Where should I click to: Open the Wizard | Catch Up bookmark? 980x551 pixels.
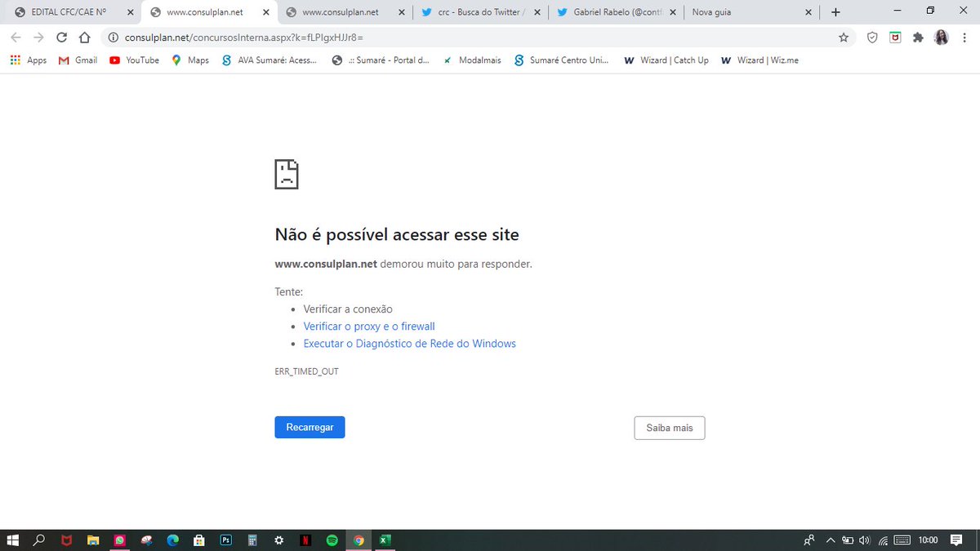(666, 60)
